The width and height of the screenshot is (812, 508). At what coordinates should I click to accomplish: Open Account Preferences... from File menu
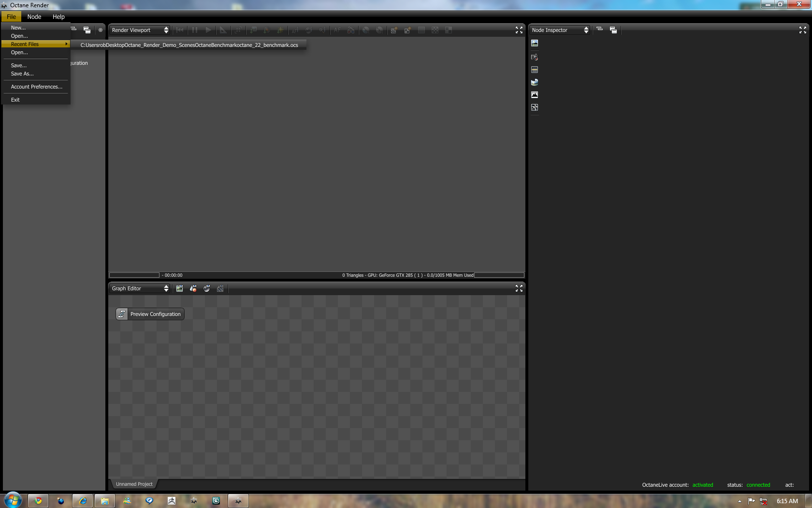click(x=36, y=87)
